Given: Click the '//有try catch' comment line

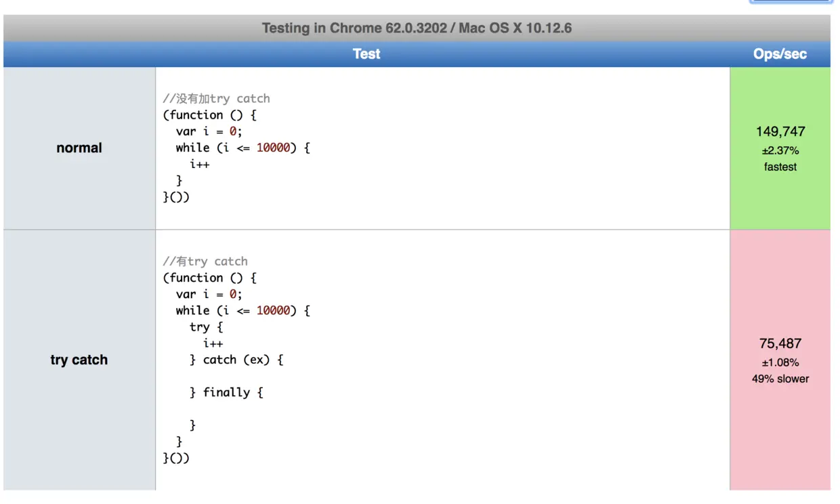Looking at the screenshot, I should (x=205, y=261).
